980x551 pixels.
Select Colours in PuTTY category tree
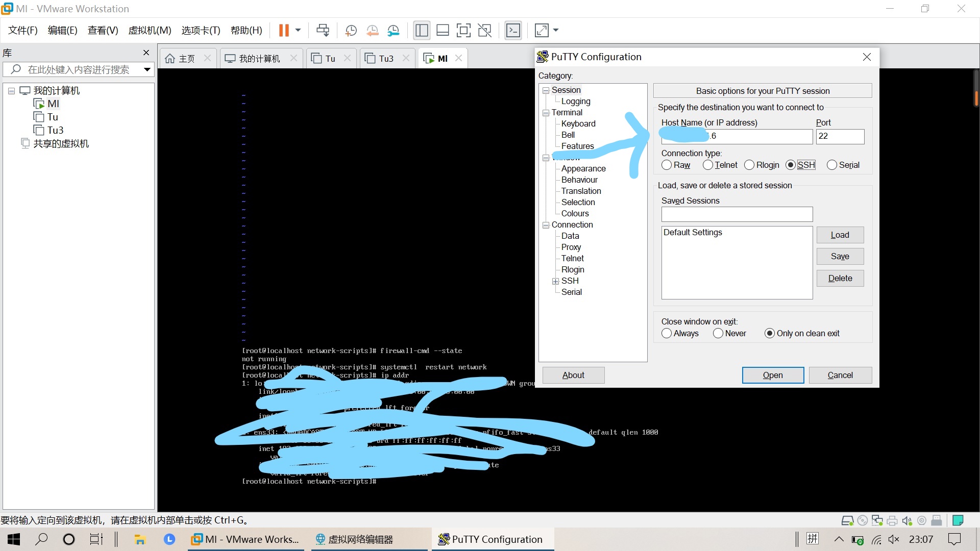point(575,214)
